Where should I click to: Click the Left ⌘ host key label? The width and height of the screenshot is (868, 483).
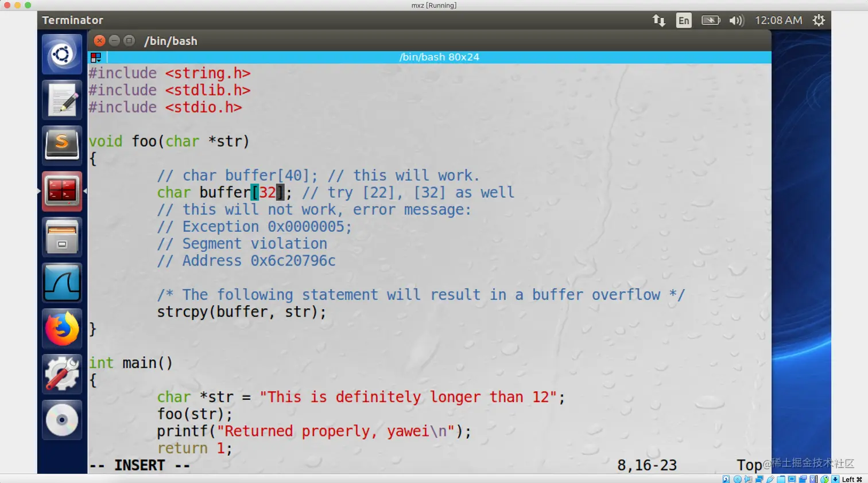(x=852, y=479)
